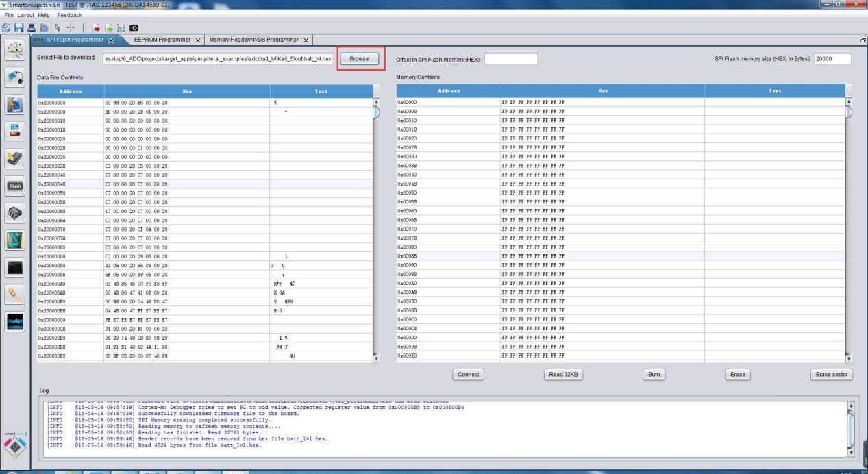Screen dimensions: 868x474
Task: Close the Memory Header/NVDS Programmer tab
Action: (x=306, y=40)
